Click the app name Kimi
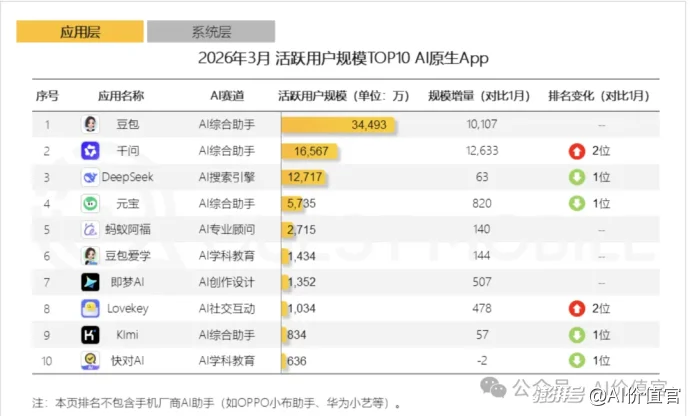 [127, 335]
